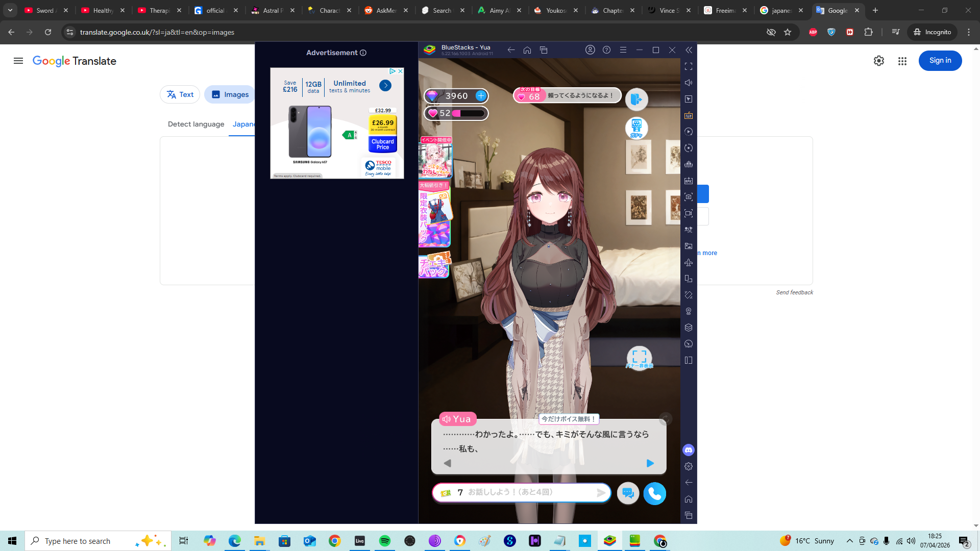Image resolution: width=980 pixels, height=551 pixels.
Task: Go to previous dialogue with gray arrow
Action: 448,463
